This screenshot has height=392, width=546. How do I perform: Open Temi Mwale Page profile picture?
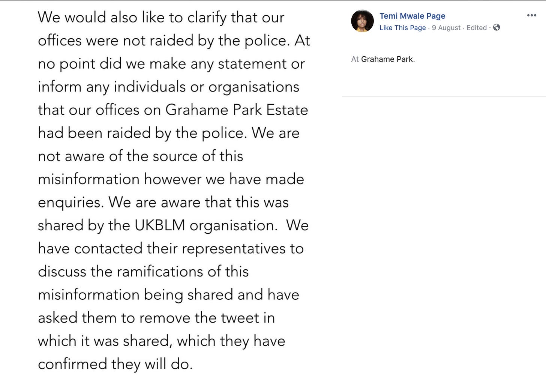pos(362,21)
